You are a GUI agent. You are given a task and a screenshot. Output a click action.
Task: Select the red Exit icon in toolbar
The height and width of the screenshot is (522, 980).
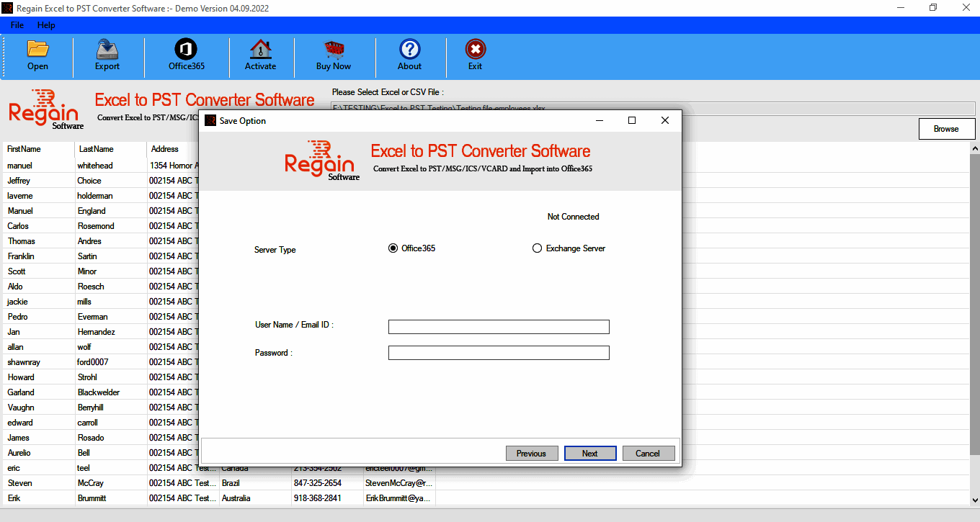tap(475, 50)
